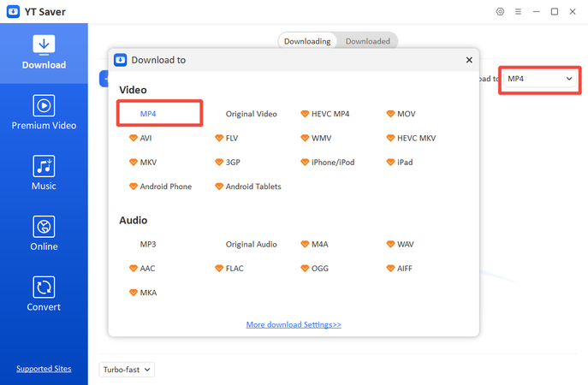Image resolution: width=588 pixels, height=385 pixels.
Task: Pick 3GP video format
Action: point(228,163)
